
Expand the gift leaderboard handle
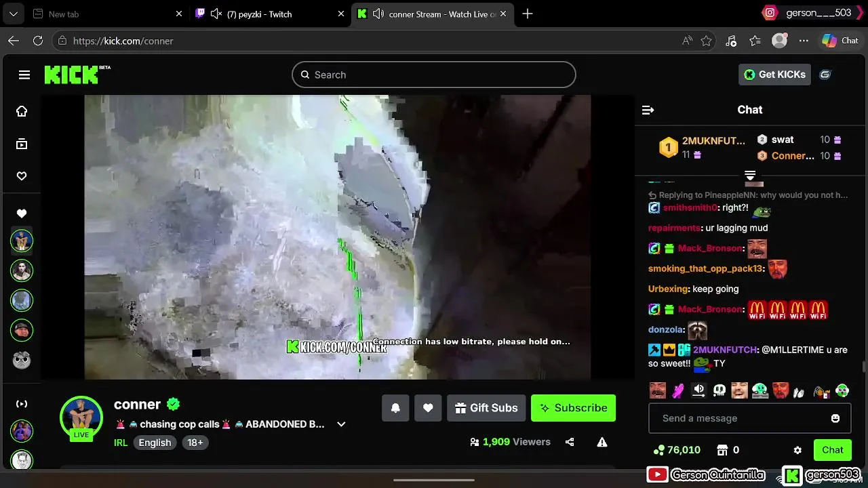click(750, 176)
